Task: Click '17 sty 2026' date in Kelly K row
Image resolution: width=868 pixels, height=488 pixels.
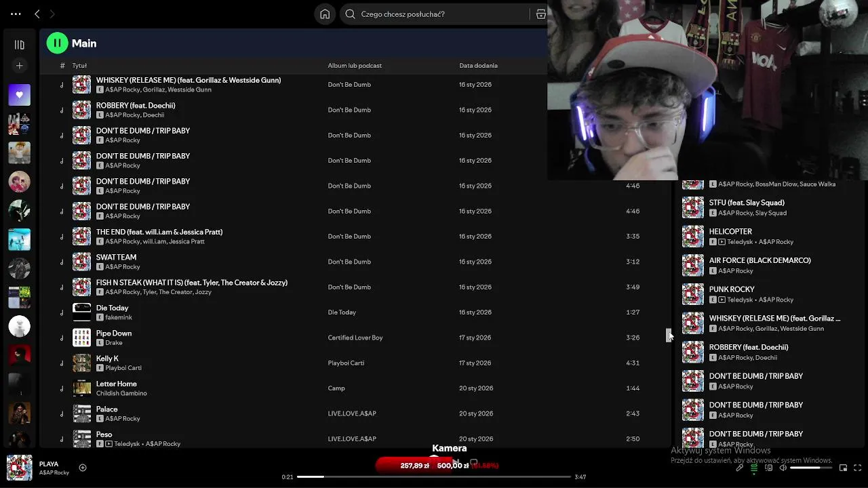Action: (475, 363)
